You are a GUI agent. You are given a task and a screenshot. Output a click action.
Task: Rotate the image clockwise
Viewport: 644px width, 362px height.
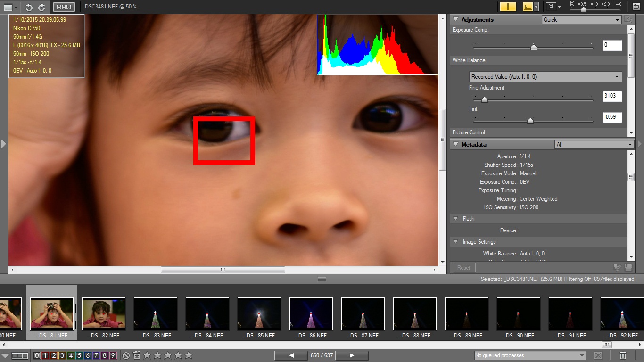pyautogui.click(x=41, y=7)
